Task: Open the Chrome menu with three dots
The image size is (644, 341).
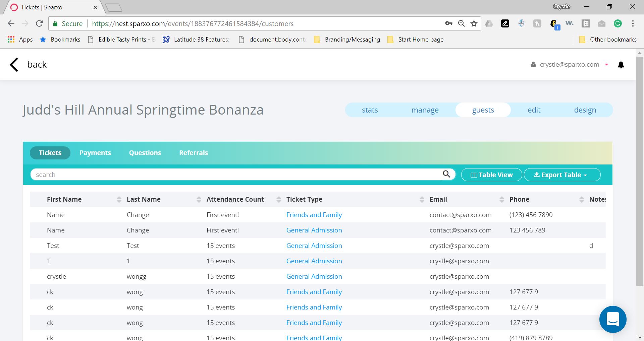Action: 633,23
